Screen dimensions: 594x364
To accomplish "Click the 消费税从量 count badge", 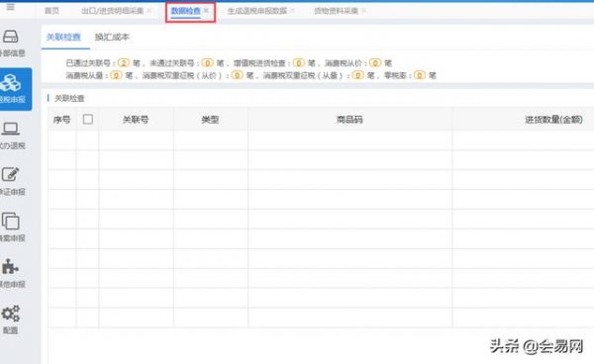I will coord(116,75).
